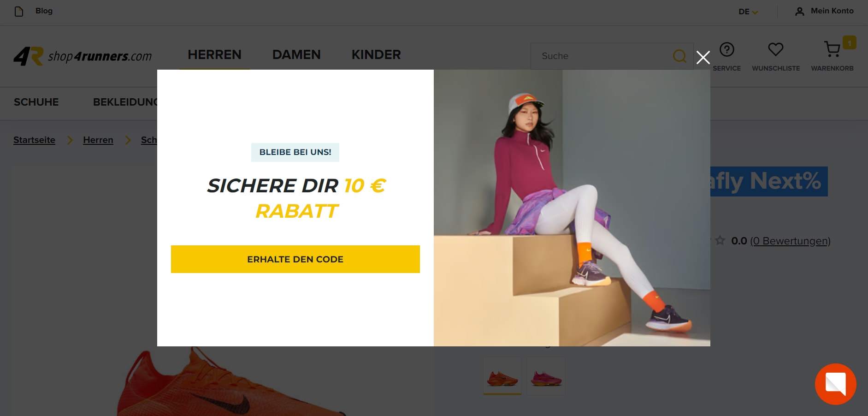The width and height of the screenshot is (868, 416).
Task: Open the SCHUHE submenu
Action: coord(36,102)
